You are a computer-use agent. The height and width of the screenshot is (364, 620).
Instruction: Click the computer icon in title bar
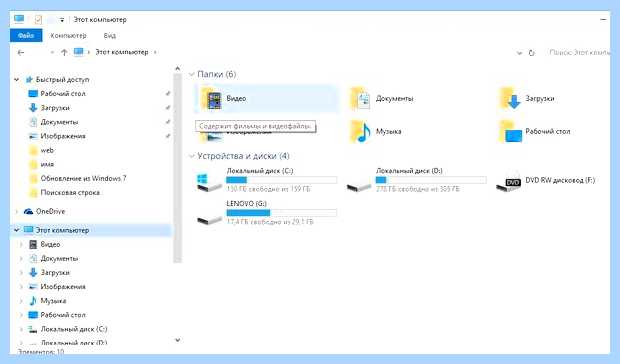coord(19,19)
